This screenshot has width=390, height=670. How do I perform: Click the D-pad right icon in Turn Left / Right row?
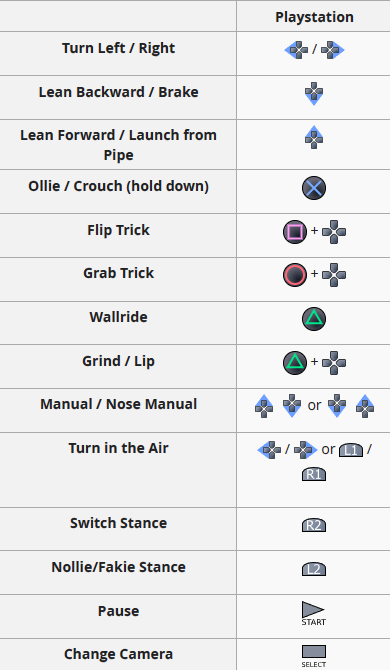click(x=333, y=50)
